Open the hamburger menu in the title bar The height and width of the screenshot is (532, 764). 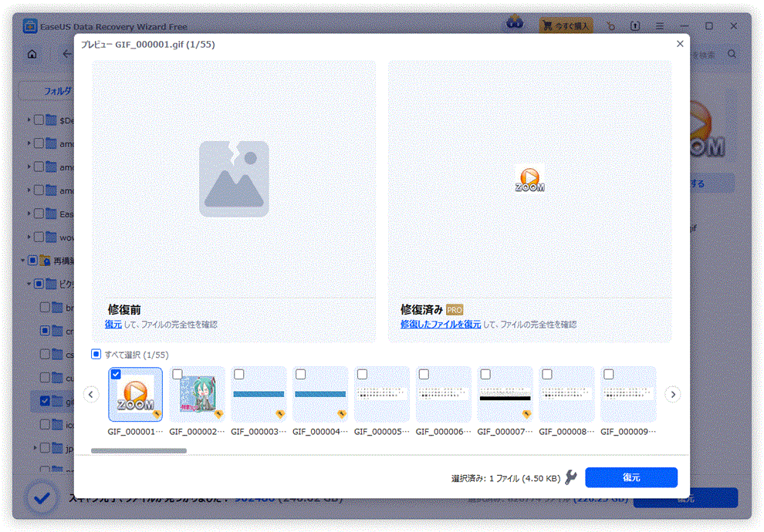pyautogui.click(x=659, y=25)
